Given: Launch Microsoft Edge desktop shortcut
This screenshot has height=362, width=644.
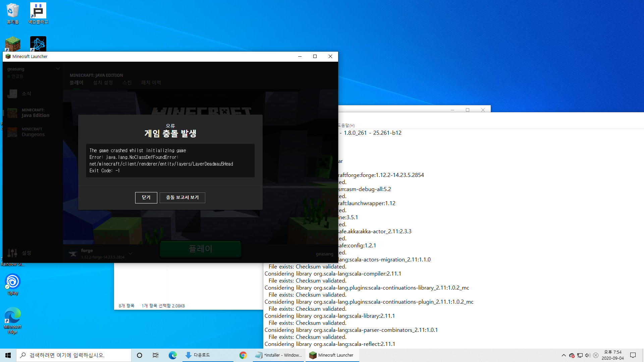Looking at the screenshot, I should [13, 320].
